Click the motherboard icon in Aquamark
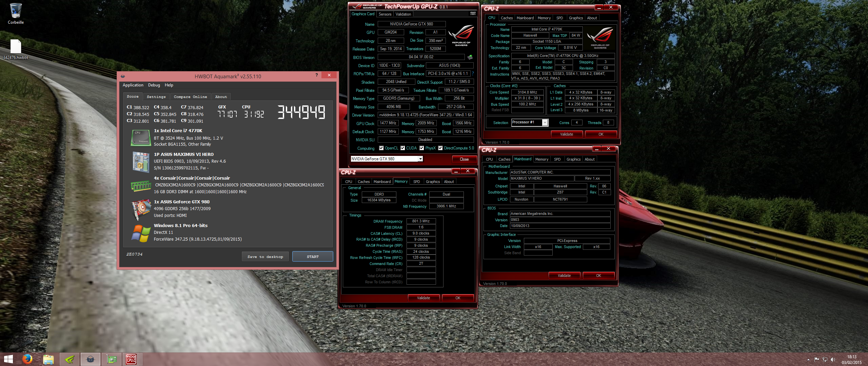Viewport: 868px width, 366px height. click(x=141, y=162)
